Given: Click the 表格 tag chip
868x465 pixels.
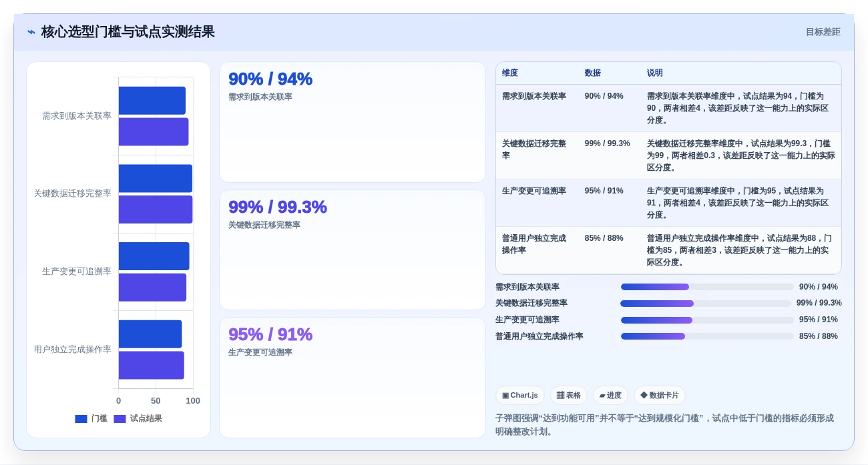Looking at the screenshot, I should tap(568, 395).
